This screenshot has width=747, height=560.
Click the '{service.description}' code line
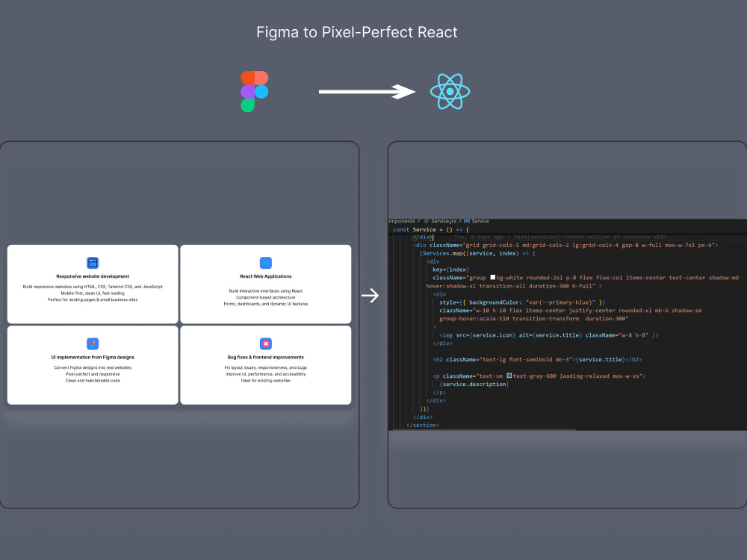[x=474, y=385]
